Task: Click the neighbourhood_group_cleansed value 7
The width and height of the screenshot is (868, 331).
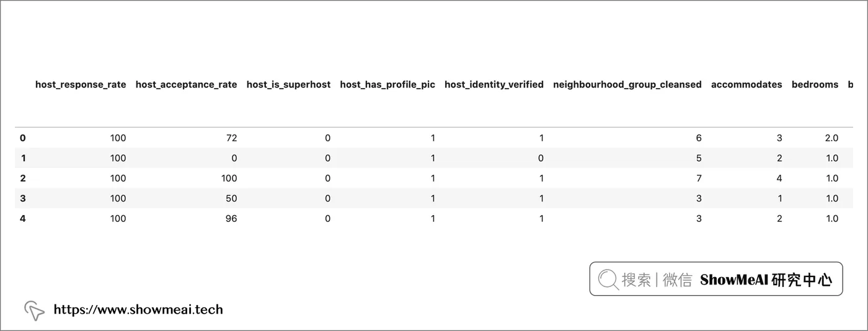Action: click(x=699, y=179)
